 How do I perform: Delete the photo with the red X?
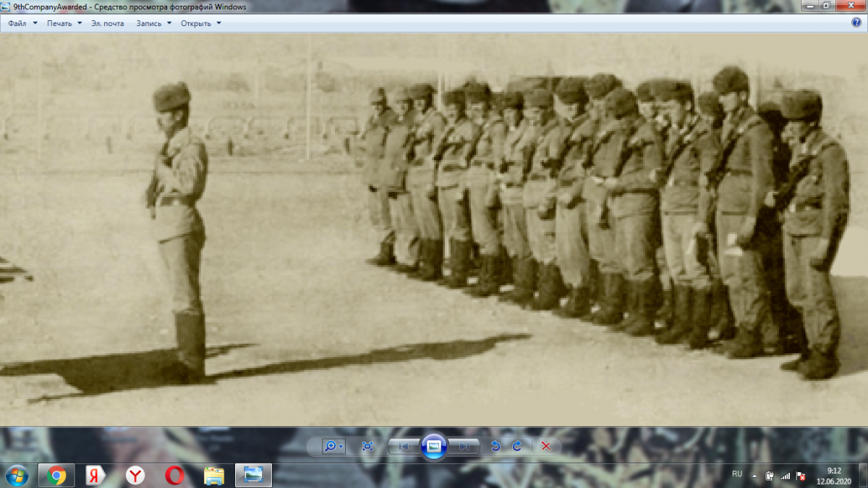(x=546, y=447)
